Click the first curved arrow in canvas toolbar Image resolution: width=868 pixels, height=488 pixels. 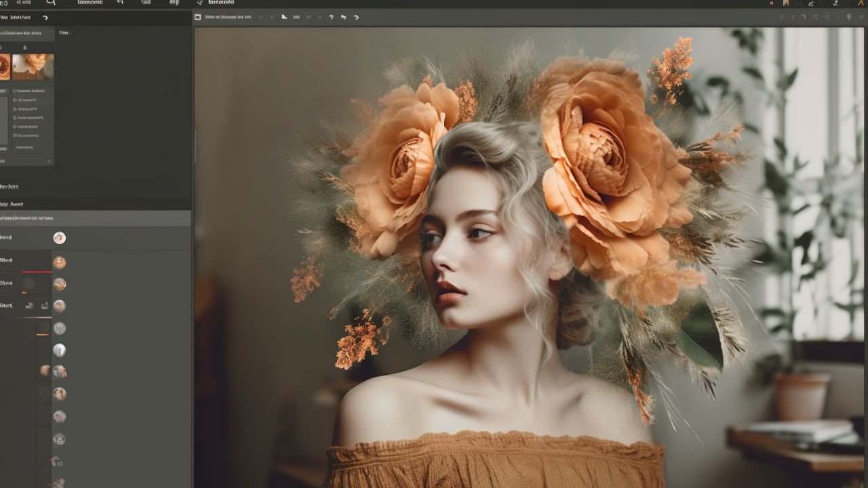point(331,17)
